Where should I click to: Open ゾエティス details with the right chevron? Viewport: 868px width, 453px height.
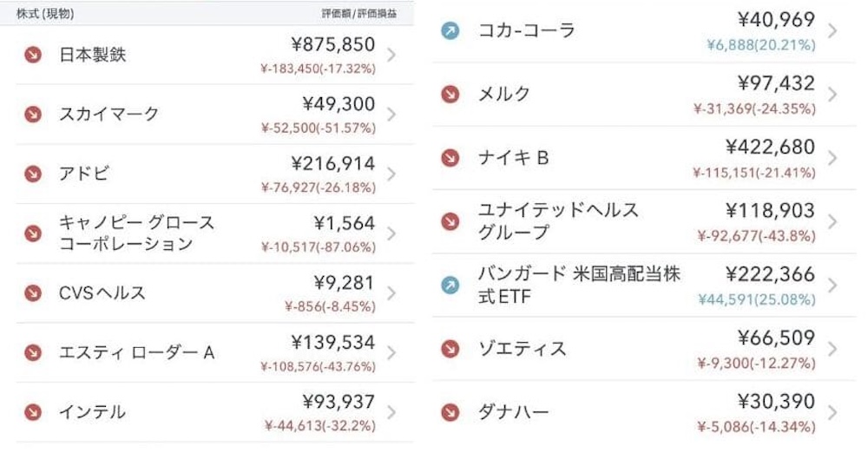click(x=832, y=349)
